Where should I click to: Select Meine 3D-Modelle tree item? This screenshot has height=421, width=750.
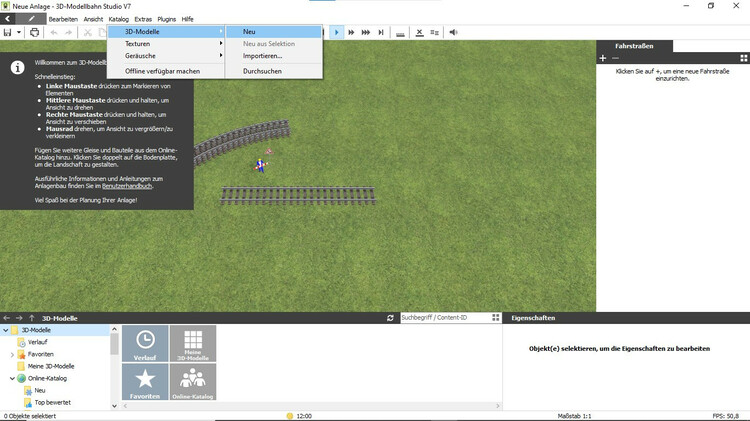51,366
